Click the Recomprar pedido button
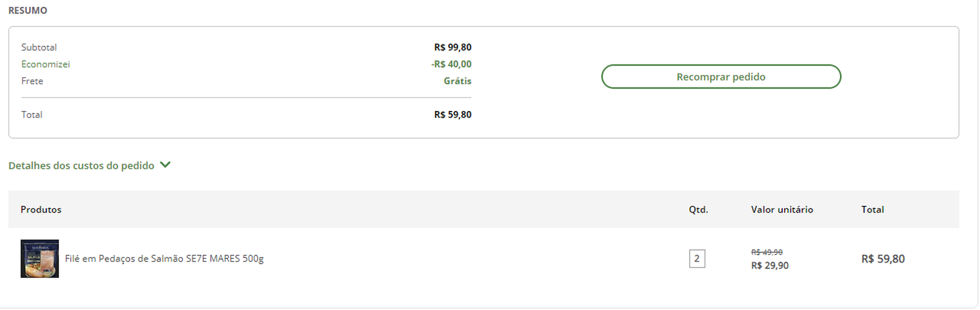Screen dimensions: 980x310 [x=720, y=77]
